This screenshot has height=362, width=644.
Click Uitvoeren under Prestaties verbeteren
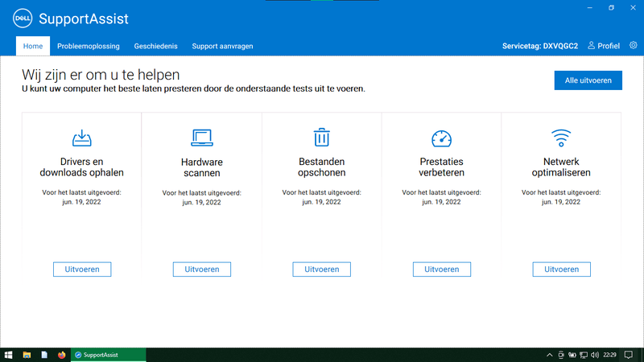441,269
